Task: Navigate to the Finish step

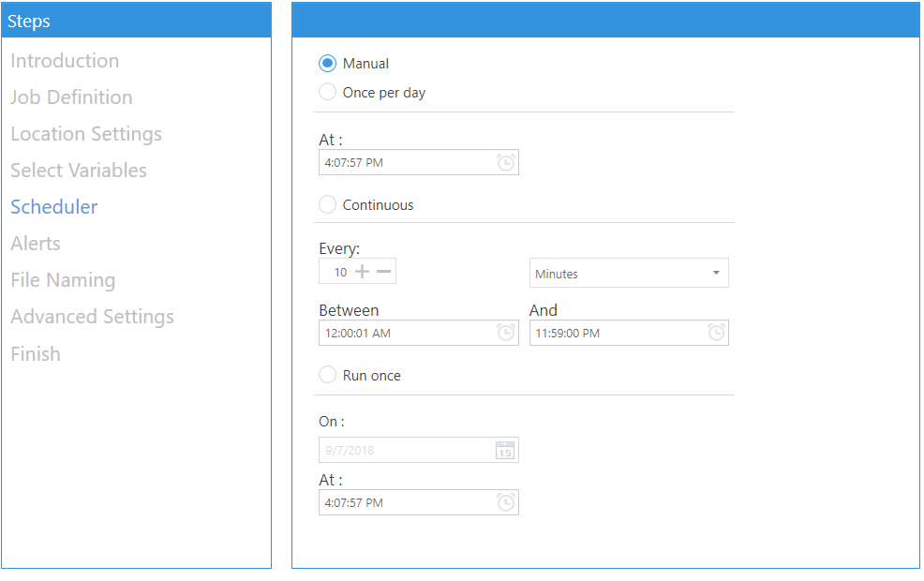Action: (x=36, y=353)
